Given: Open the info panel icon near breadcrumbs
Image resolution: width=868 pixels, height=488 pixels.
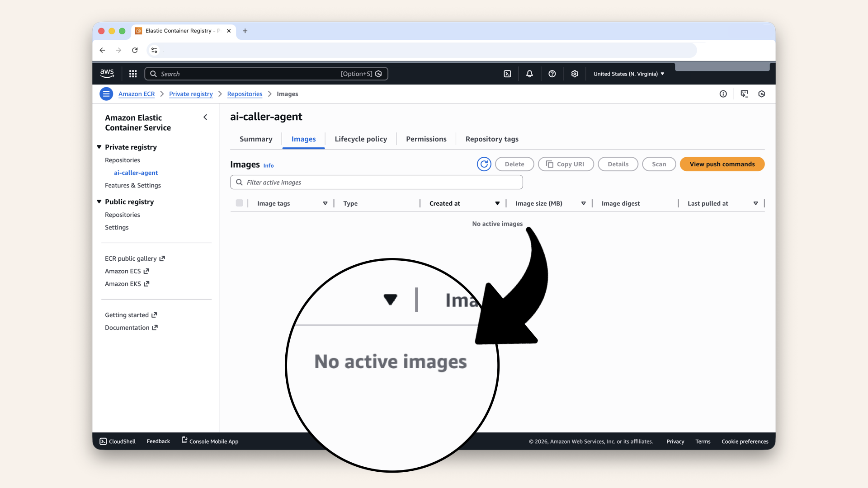Looking at the screenshot, I should tap(723, 94).
